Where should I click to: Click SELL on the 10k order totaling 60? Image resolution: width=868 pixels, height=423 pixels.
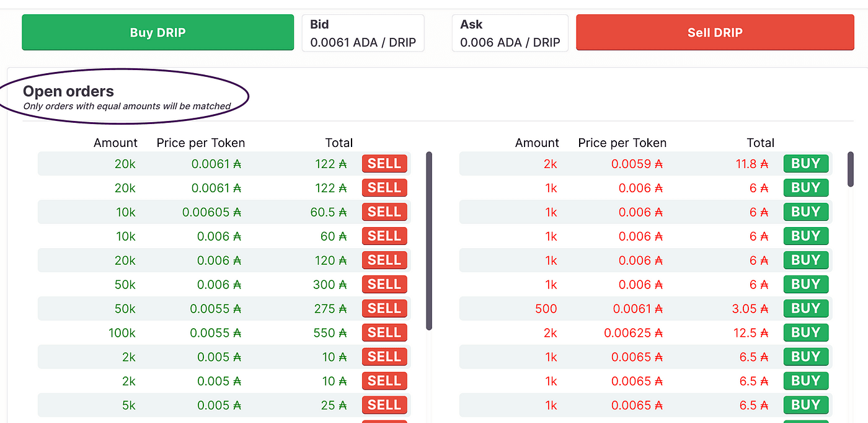click(384, 236)
